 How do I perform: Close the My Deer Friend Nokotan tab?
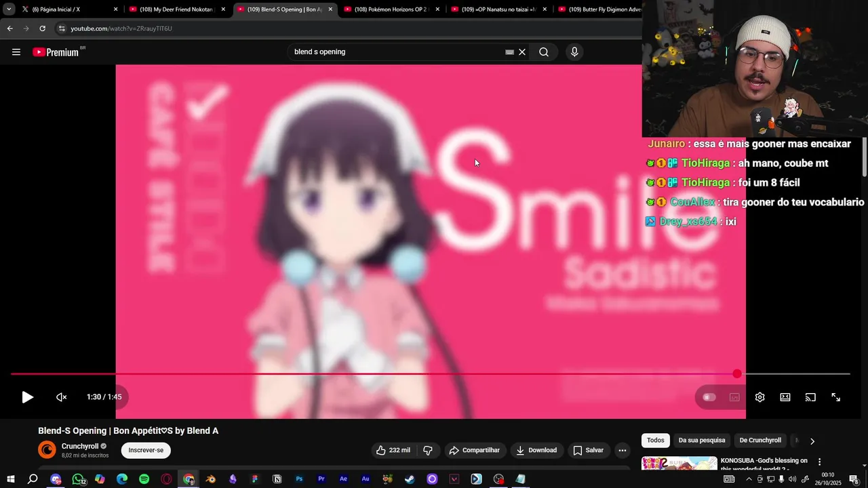[x=223, y=9]
